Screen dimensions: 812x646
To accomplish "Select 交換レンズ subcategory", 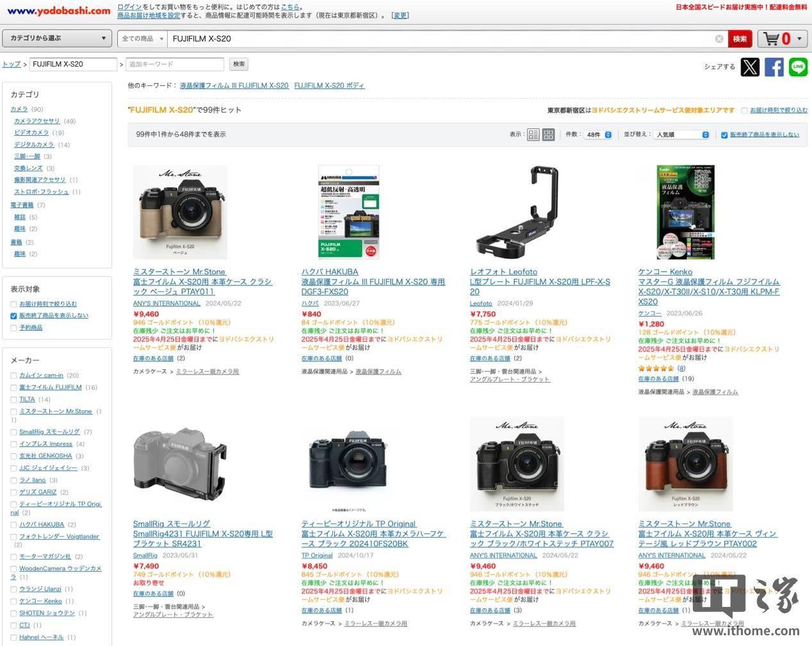I will click(28, 169).
